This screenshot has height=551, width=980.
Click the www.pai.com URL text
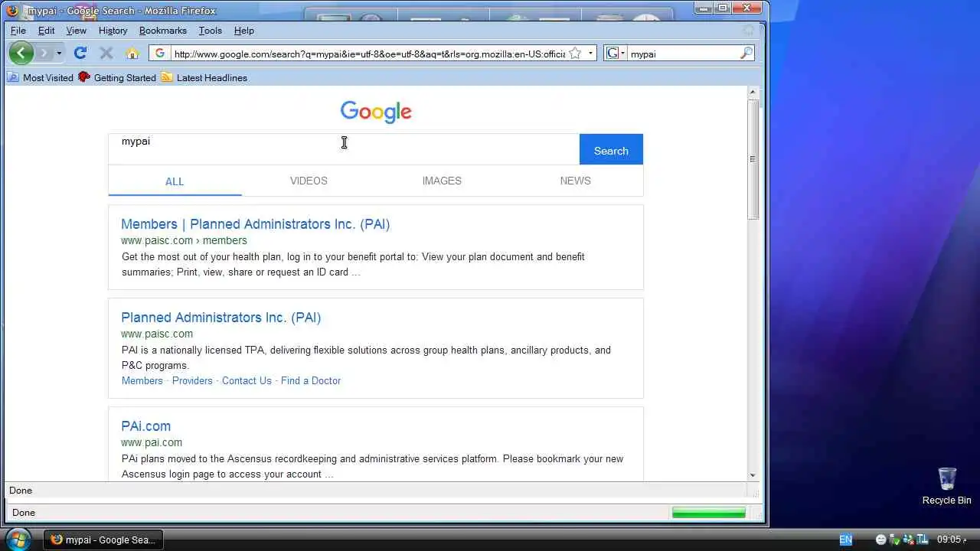pyautogui.click(x=152, y=442)
